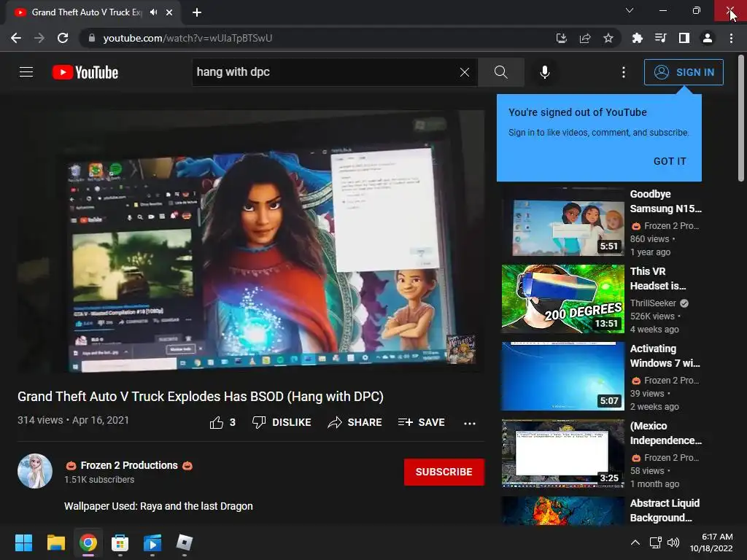
Task: Subscribe to Frozen 2 Productions
Action: click(444, 472)
